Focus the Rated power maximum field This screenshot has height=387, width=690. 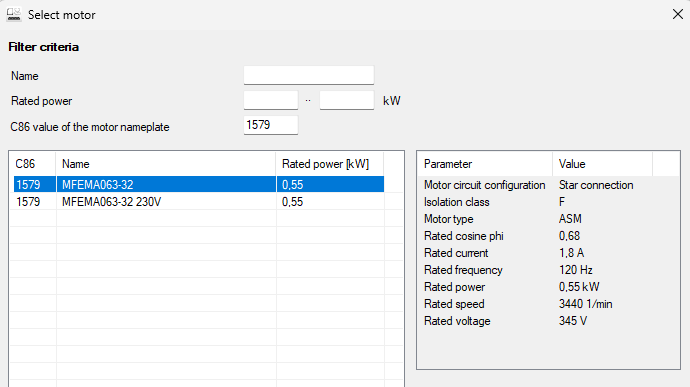(x=347, y=100)
